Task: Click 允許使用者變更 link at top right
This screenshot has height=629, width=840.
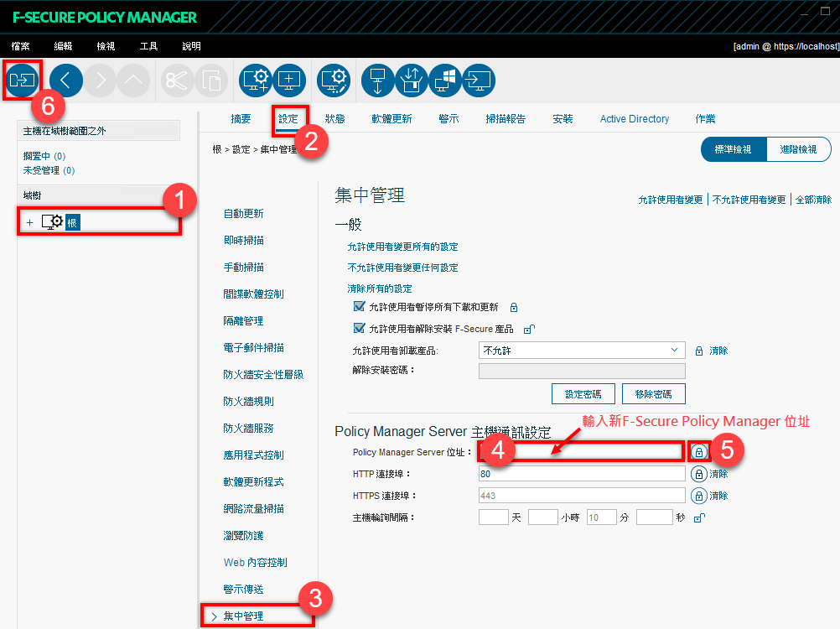Action: pos(670,200)
